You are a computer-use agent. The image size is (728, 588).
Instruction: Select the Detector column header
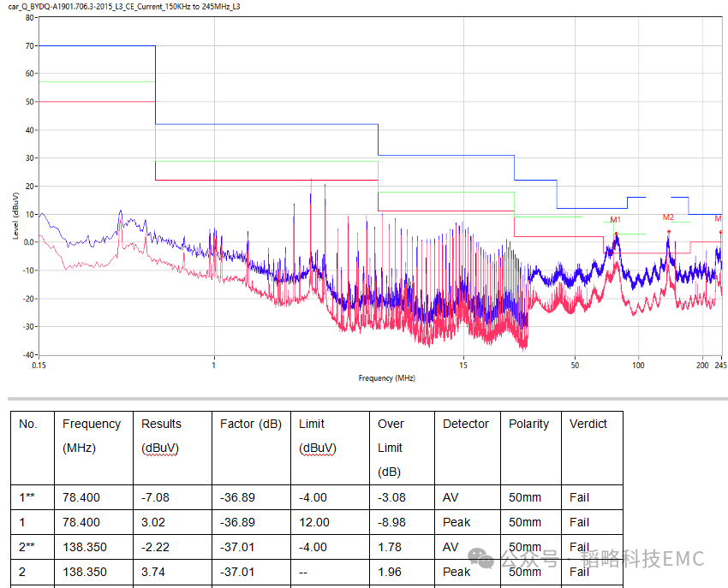[x=466, y=424]
